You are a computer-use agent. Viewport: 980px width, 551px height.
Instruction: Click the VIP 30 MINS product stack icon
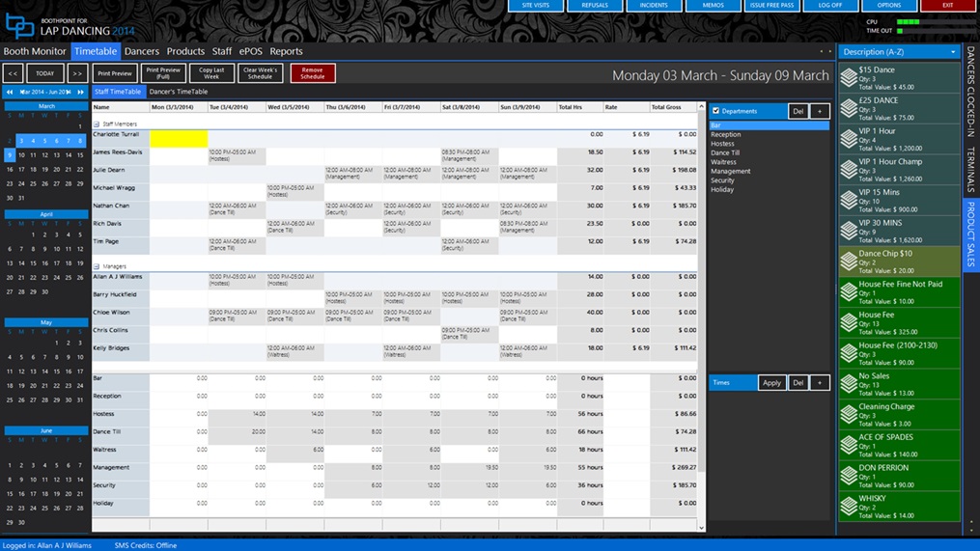click(848, 231)
